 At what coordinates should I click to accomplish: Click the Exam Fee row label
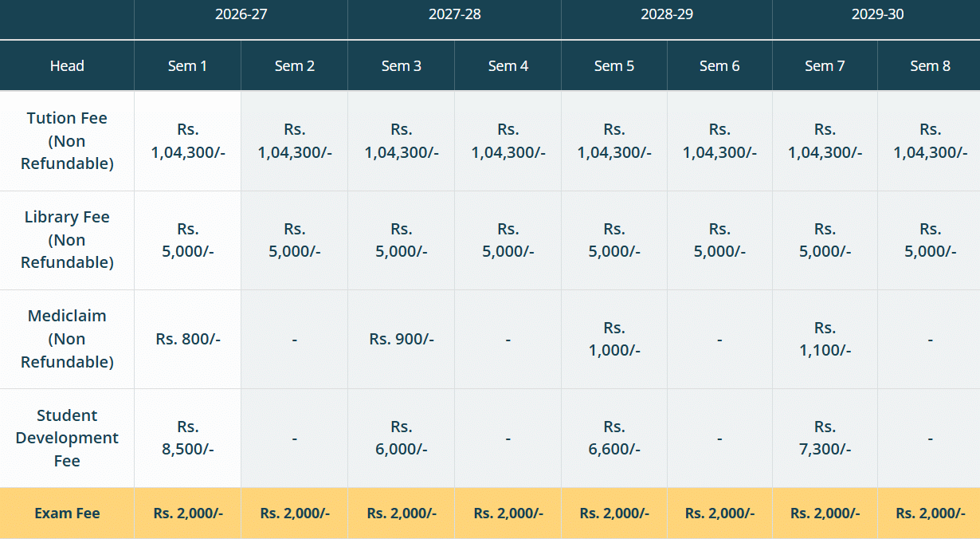point(67,513)
